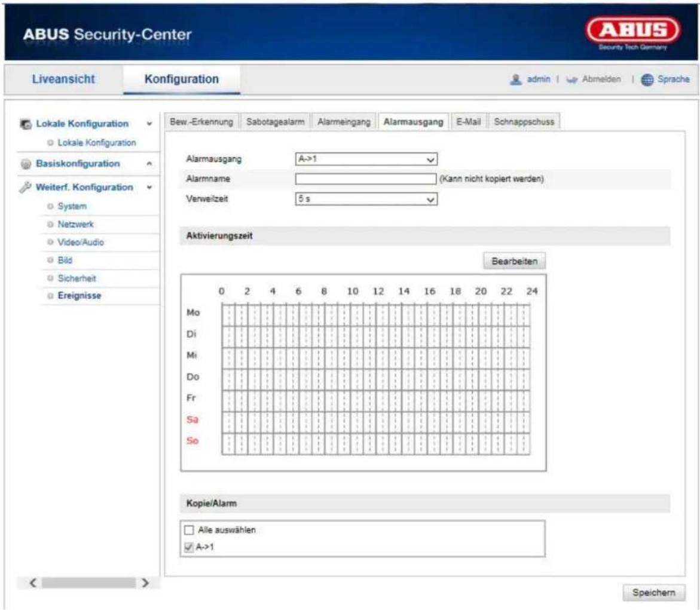Viewport: 700px width, 610px height.
Task: Click the Do row in schedule grid
Action: click(x=376, y=379)
